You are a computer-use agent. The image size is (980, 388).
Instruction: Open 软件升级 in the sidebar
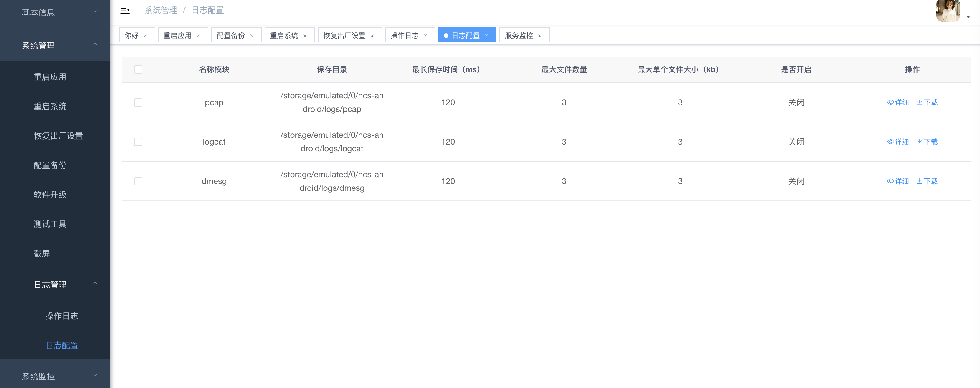[x=50, y=195]
